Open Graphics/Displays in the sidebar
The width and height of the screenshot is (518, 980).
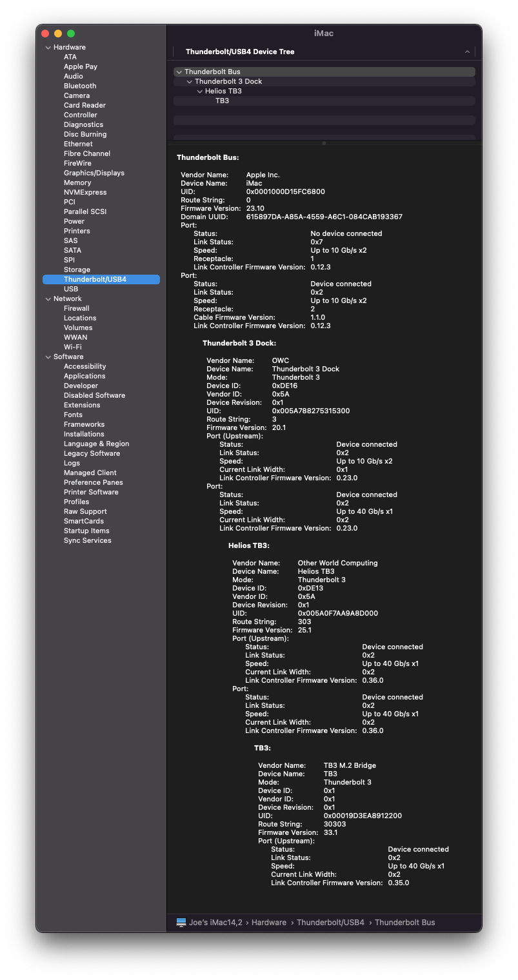94,173
